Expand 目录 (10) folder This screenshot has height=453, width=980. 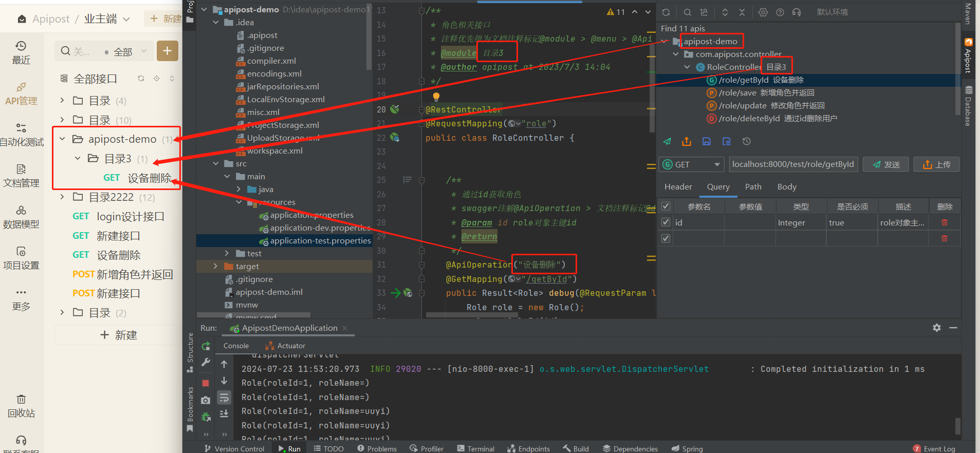(62, 120)
